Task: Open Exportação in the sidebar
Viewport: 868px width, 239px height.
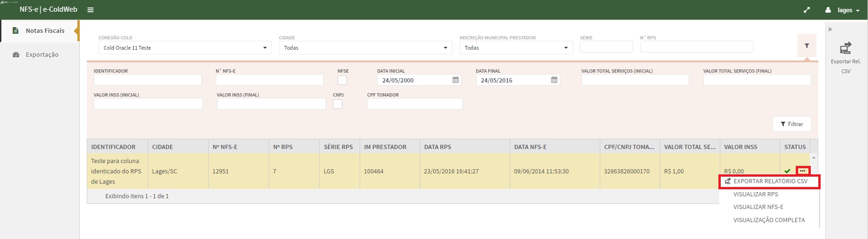Action: click(42, 55)
